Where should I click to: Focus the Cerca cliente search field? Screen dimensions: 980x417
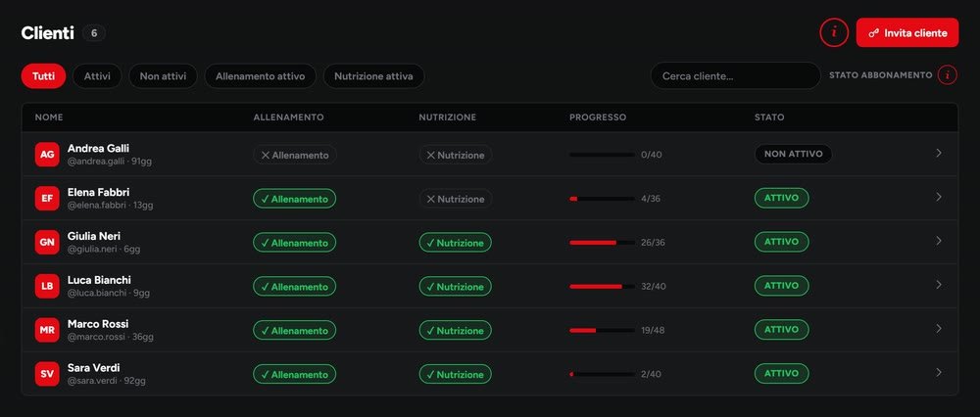(736, 75)
